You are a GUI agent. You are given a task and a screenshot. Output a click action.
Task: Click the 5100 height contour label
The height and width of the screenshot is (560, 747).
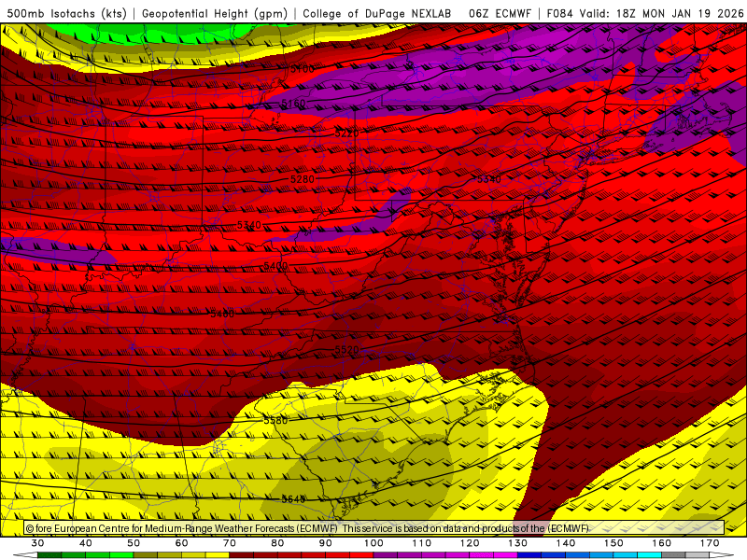pyautogui.click(x=303, y=69)
